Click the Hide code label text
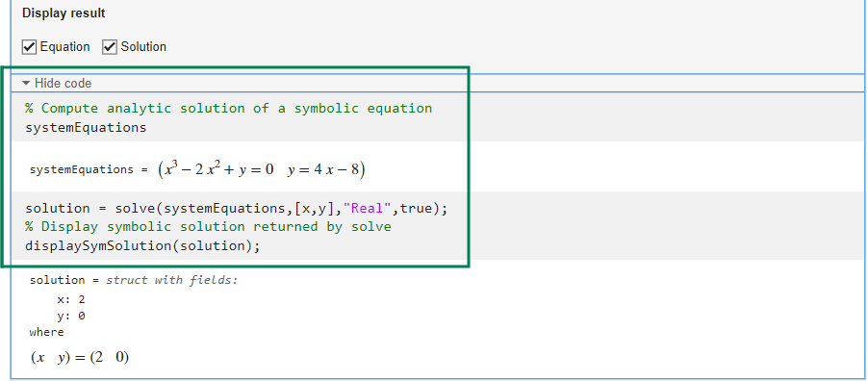Viewport: 868px width, 381px height. tap(64, 83)
